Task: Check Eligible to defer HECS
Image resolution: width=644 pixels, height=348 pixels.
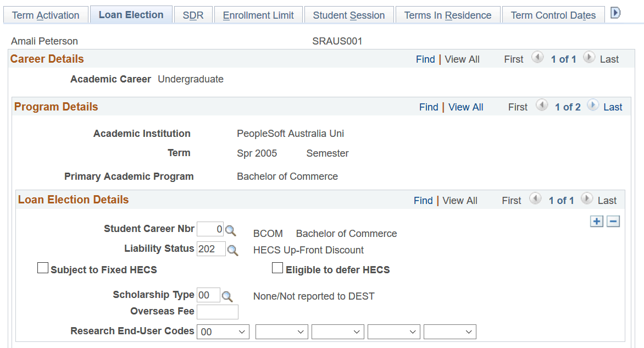Action: (277, 268)
